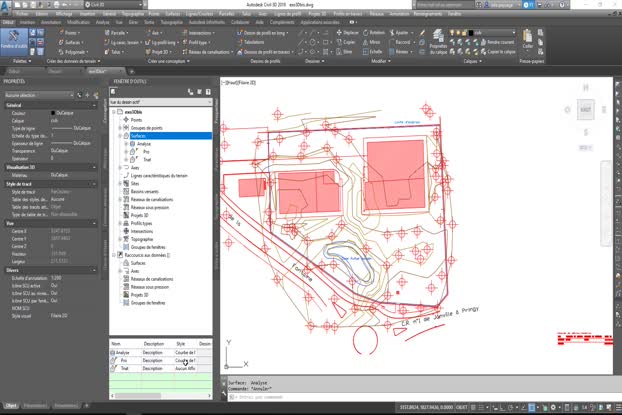622x415 pixels.
Task: Click the Print icon in quick access toolbar
Action: coord(56,5)
